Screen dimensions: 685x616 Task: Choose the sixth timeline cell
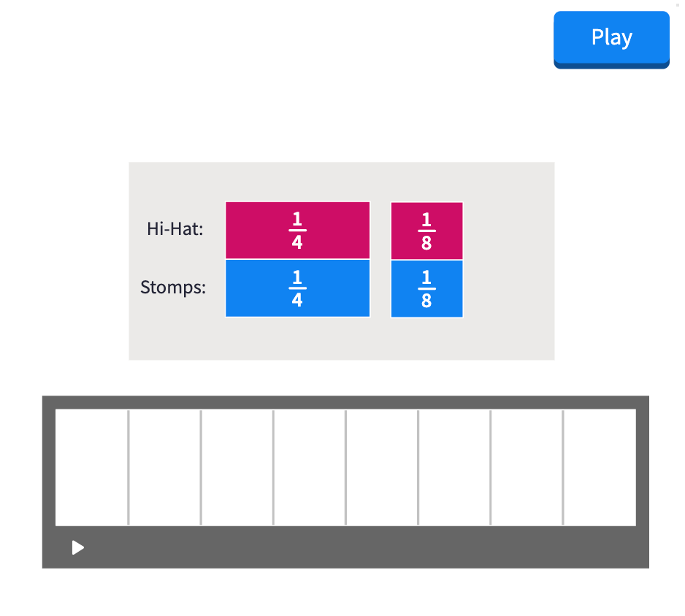(x=454, y=467)
